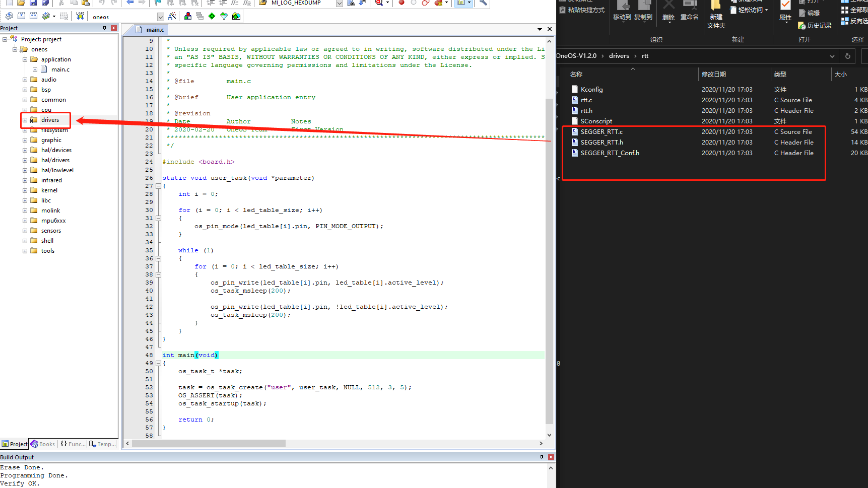This screenshot has width=868, height=488.
Task: Open the address history dropdown in Explorer
Action: click(x=832, y=56)
